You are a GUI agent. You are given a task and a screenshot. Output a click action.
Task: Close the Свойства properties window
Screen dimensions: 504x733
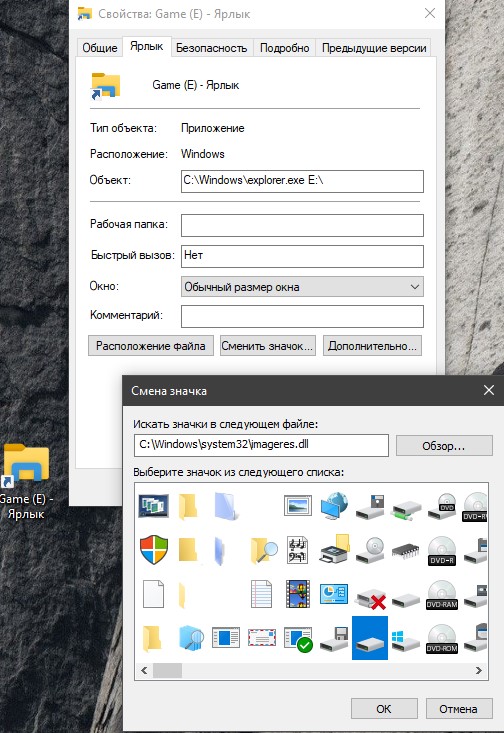point(430,13)
